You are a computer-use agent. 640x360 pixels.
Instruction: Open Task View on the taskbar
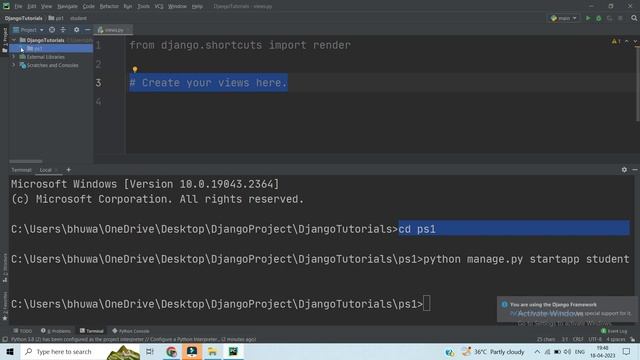(x=150, y=352)
